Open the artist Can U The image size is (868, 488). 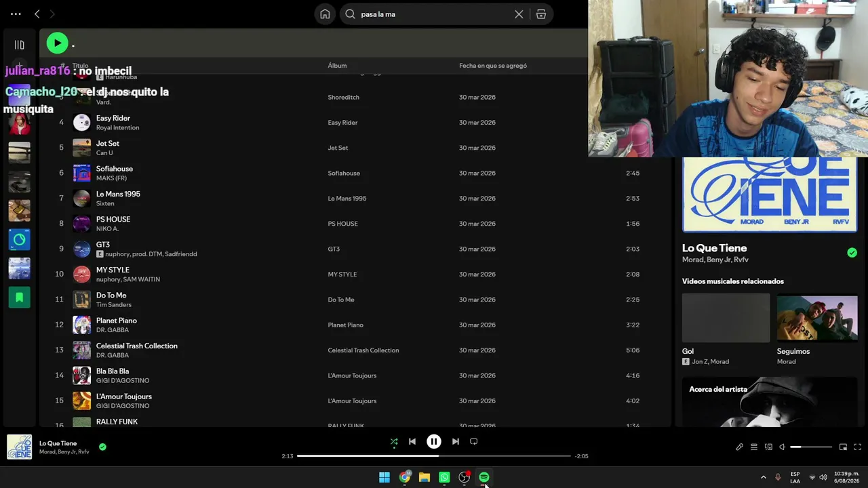[104, 153]
